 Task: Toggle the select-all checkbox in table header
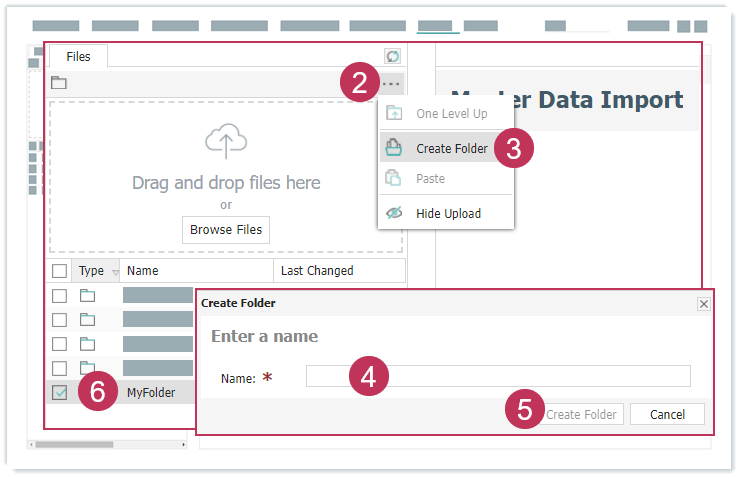click(x=60, y=271)
